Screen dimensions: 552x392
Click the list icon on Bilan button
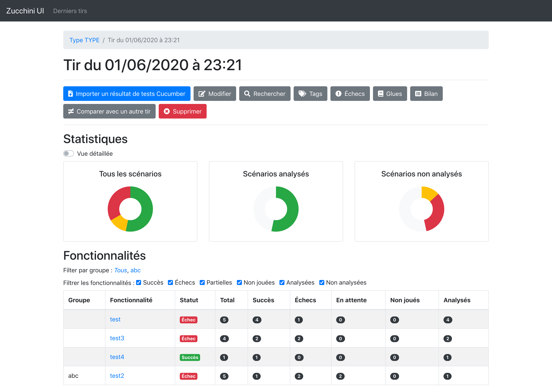tap(418, 94)
